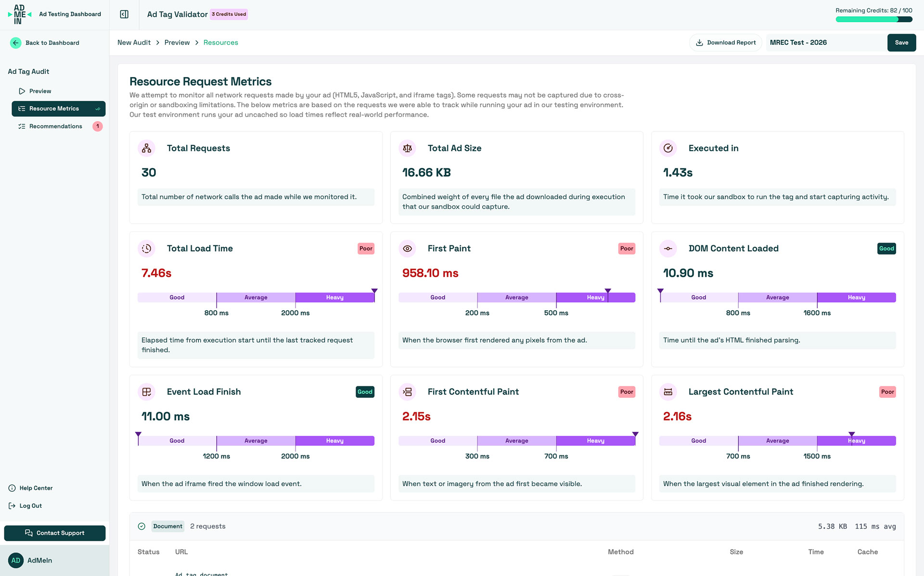Click the Contact Support chat icon

(29, 533)
